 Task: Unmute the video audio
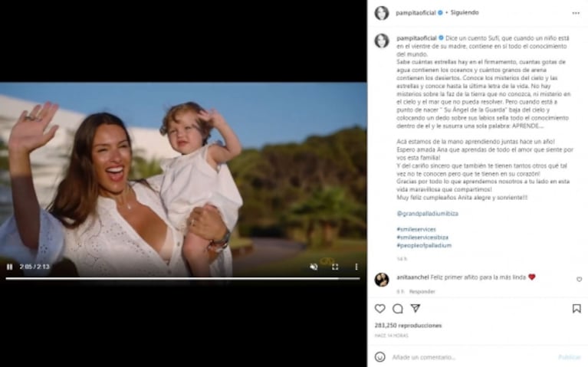[314, 267]
